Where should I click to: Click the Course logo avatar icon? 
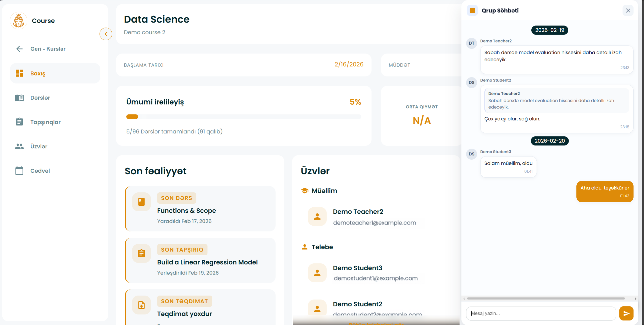[19, 20]
